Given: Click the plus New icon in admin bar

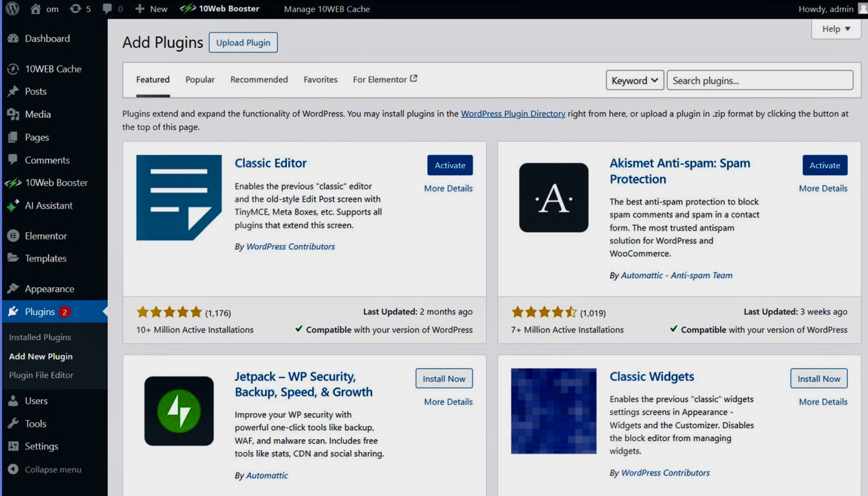Looking at the screenshot, I should (x=140, y=9).
